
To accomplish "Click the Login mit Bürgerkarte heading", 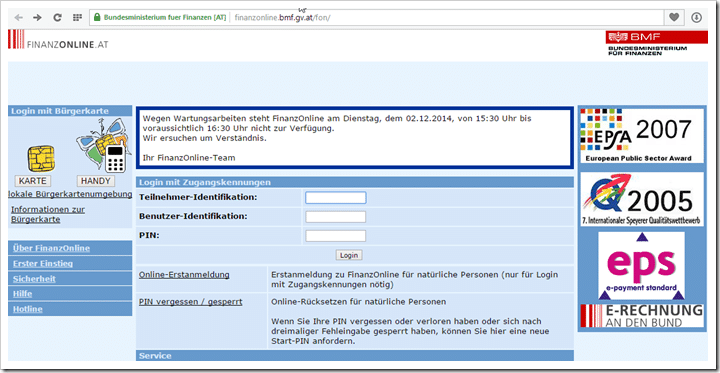I will (60, 111).
